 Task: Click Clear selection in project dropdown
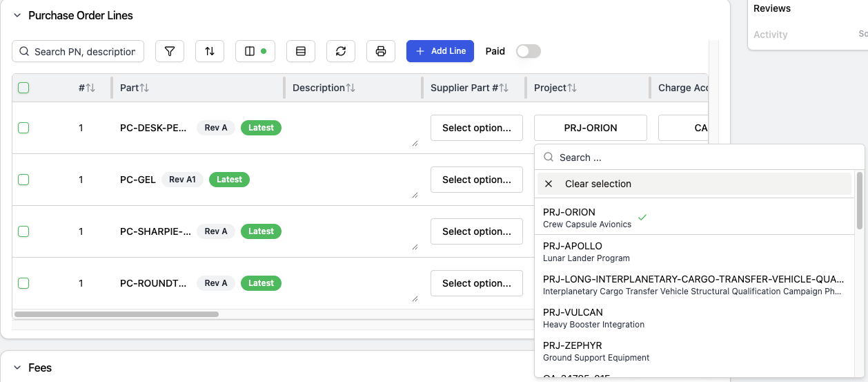(x=694, y=184)
